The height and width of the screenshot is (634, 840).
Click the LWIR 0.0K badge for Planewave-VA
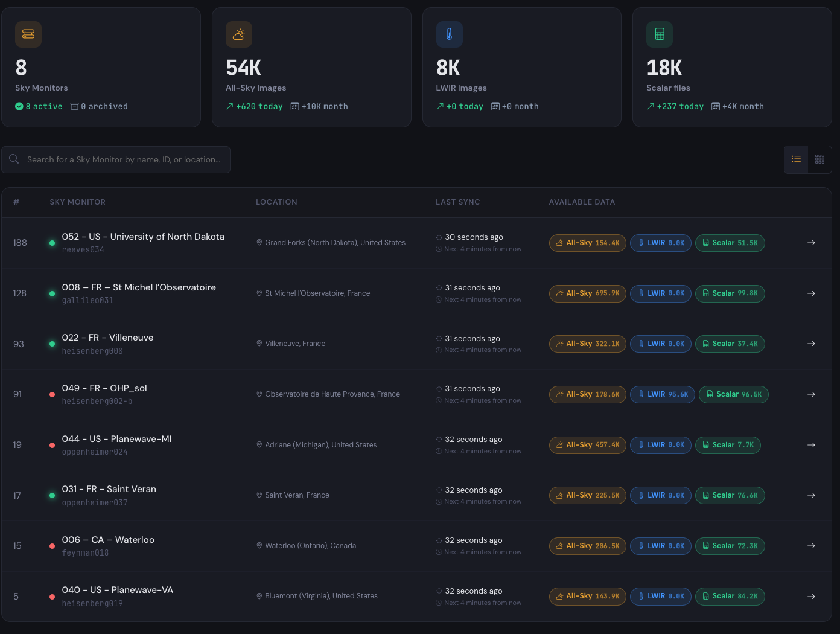(661, 597)
